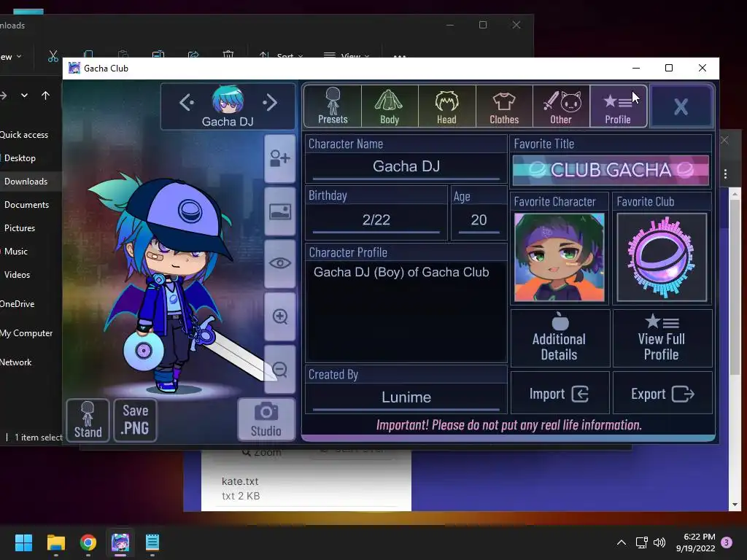Click the background window's scrollbar down arrow
Viewport: 747px width, 560px height.
[734, 505]
